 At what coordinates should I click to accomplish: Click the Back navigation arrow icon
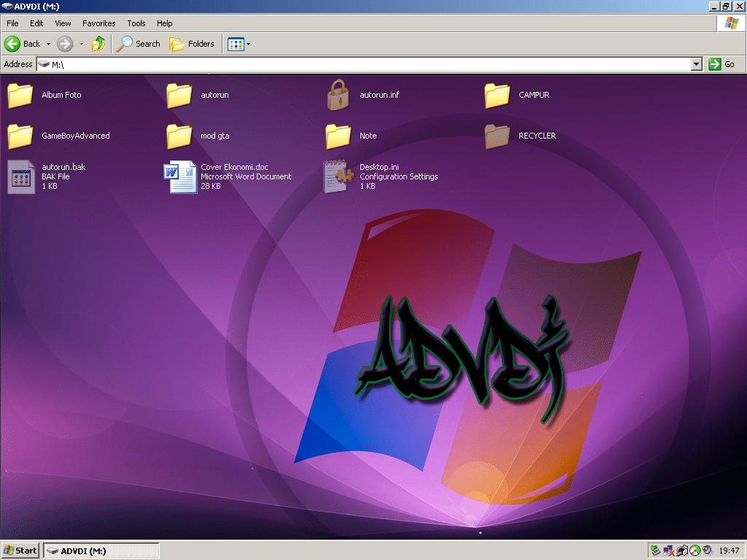click(x=12, y=44)
